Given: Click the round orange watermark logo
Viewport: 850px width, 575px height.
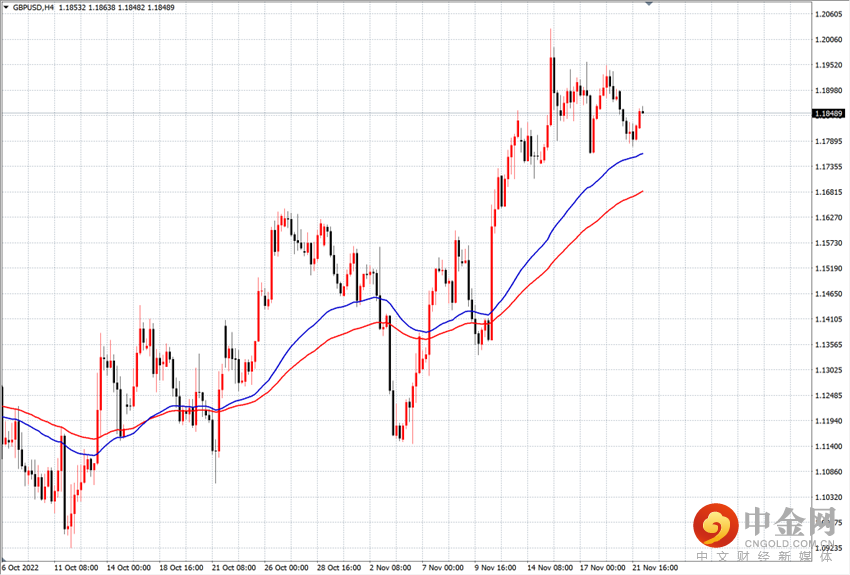Looking at the screenshot, I should [716, 525].
